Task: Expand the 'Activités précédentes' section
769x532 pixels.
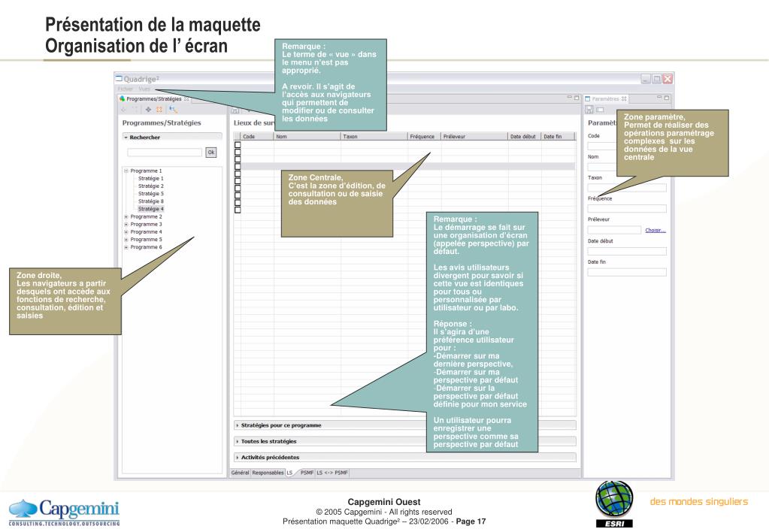Action: tap(238, 458)
